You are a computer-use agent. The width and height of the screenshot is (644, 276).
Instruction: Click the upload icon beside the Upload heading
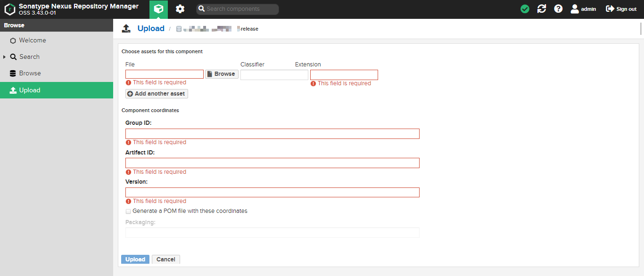coord(126,29)
